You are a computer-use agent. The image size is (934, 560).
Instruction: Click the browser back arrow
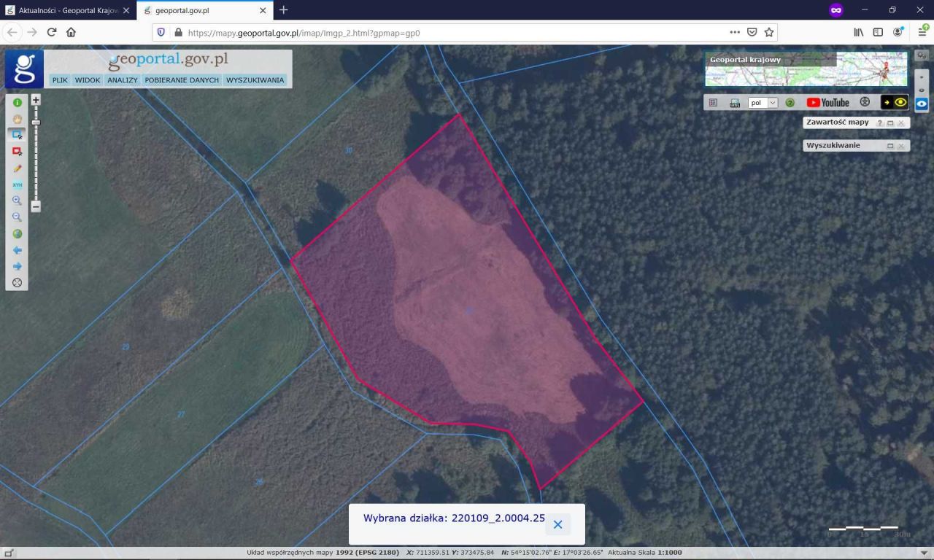pos(12,32)
